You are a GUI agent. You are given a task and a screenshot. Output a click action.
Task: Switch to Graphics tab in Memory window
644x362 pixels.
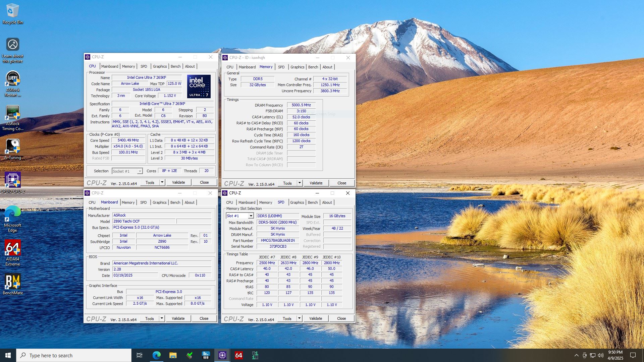tap(297, 67)
